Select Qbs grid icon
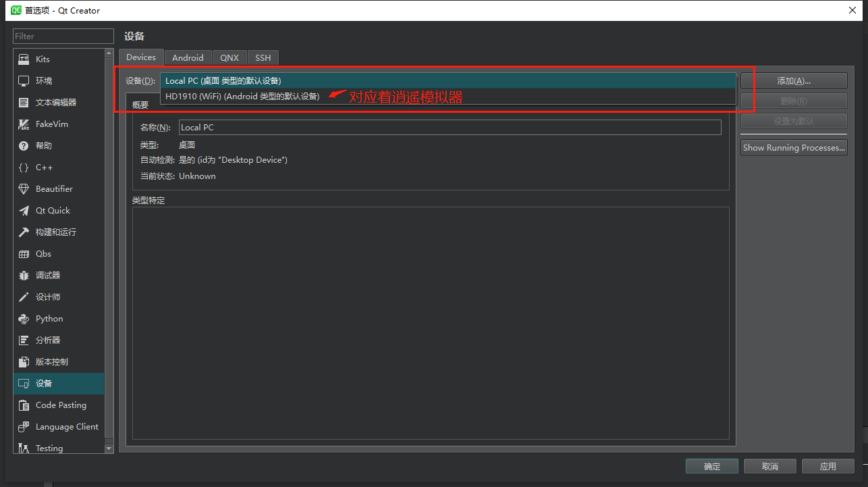Screen dimensions: 868x487 pos(24,254)
